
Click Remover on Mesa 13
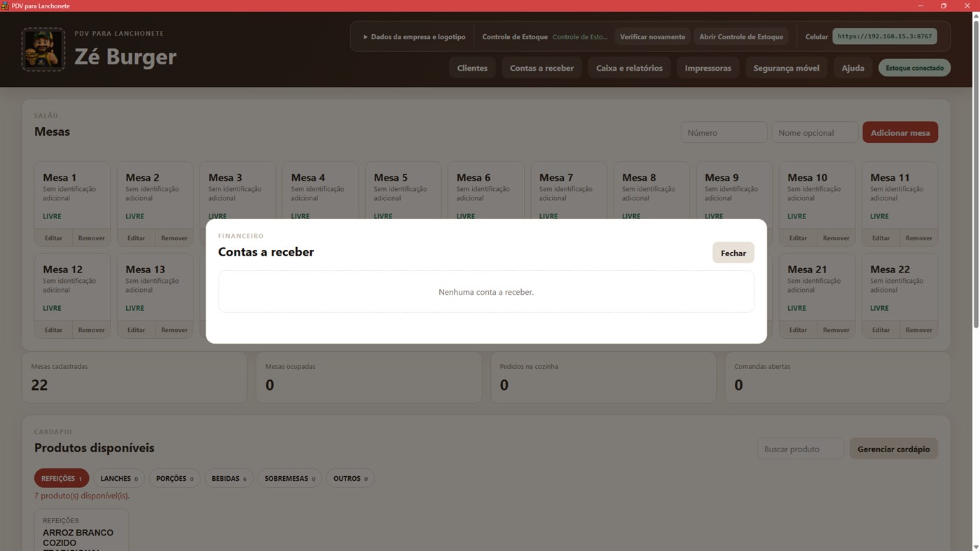174,330
